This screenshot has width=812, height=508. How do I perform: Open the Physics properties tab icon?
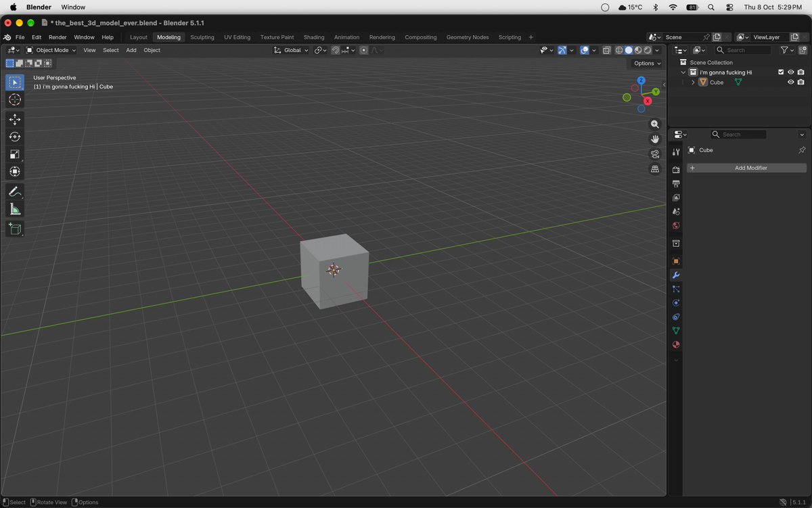click(x=675, y=303)
